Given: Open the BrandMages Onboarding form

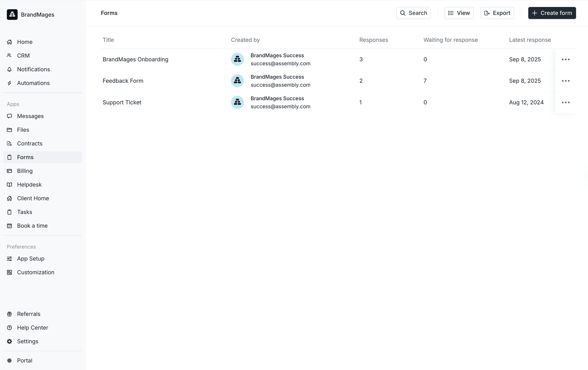Looking at the screenshot, I should point(136,59).
